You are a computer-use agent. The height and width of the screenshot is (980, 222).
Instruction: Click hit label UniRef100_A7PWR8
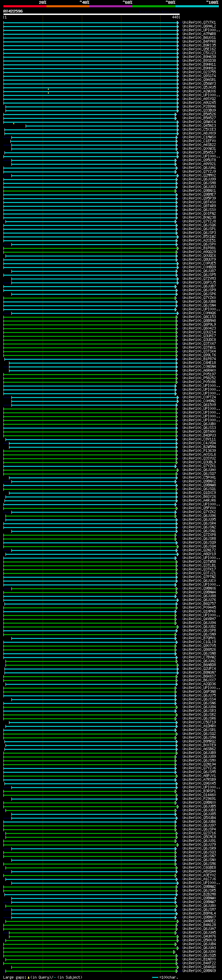(x=199, y=34)
